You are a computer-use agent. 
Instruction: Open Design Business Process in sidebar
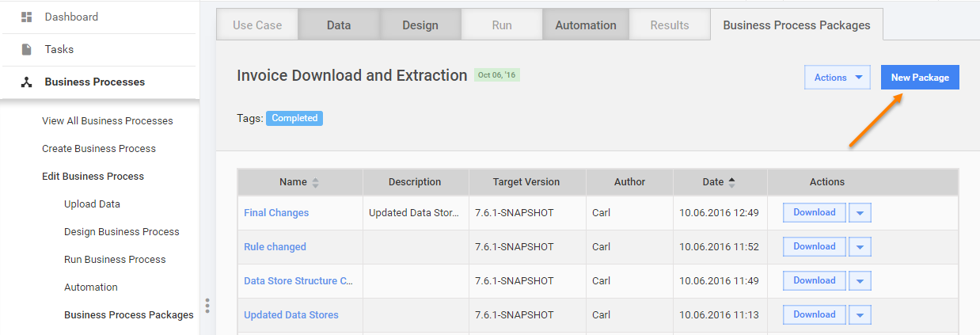122,232
